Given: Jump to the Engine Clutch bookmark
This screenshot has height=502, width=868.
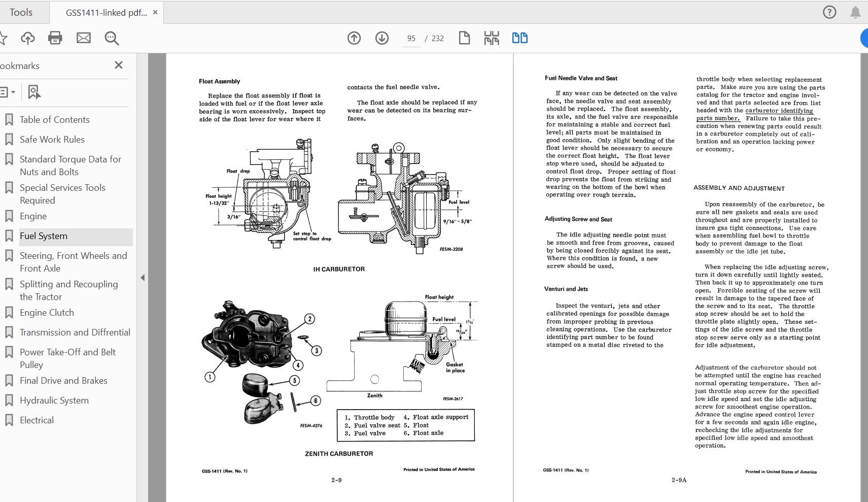Looking at the screenshot, I should [47, 313].
